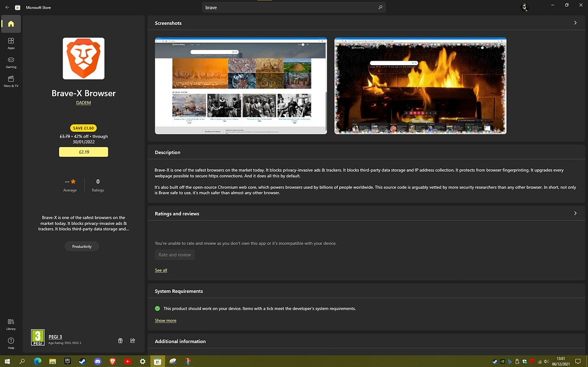Click the gift icon to buy as gift
This screenshot has width=588, height=367.
[x=120, y=340]
